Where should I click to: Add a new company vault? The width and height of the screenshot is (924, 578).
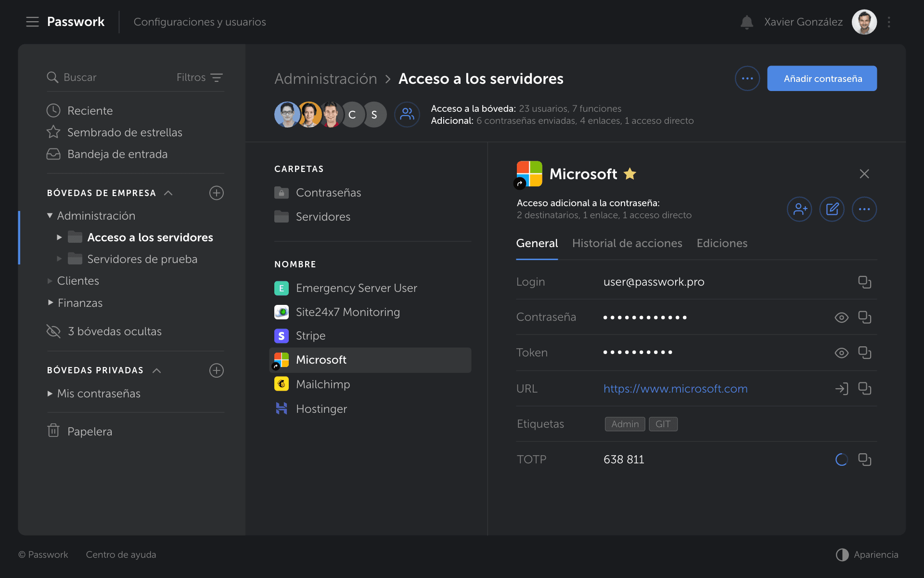[217, 193]
